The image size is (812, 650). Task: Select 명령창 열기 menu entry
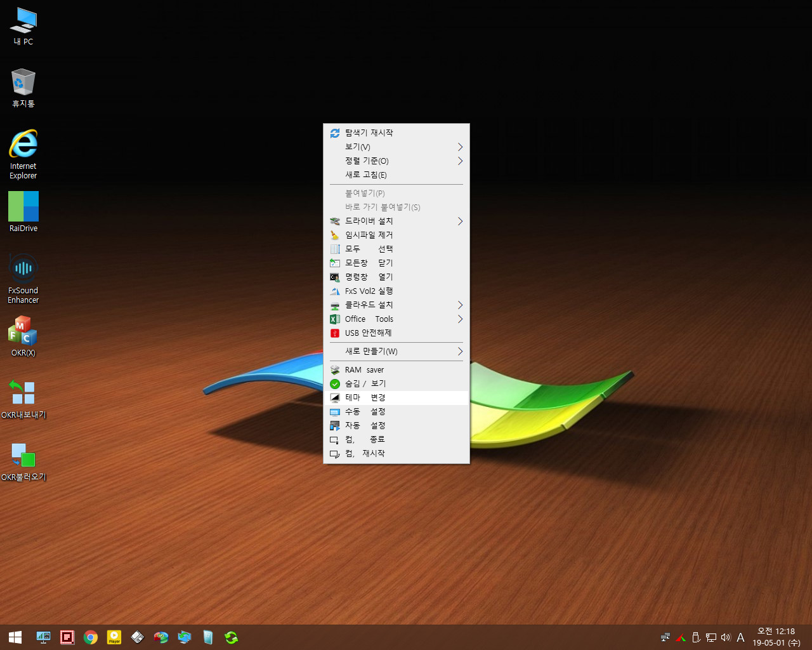click(396, 277)
